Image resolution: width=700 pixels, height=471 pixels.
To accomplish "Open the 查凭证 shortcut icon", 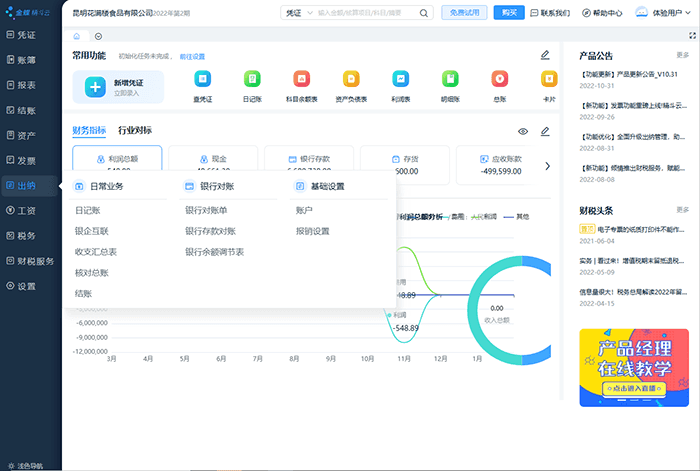I will [202, 79].
